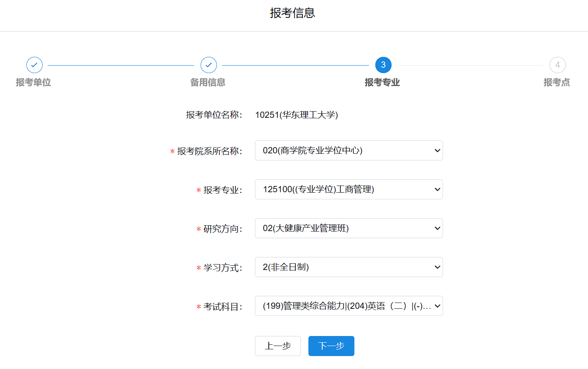
Task: Select the 报考专业 step label
Action: 382,82
